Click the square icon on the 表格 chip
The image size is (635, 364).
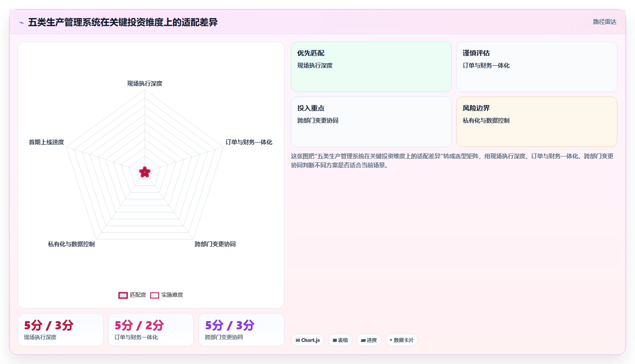(x=335, y=340)
